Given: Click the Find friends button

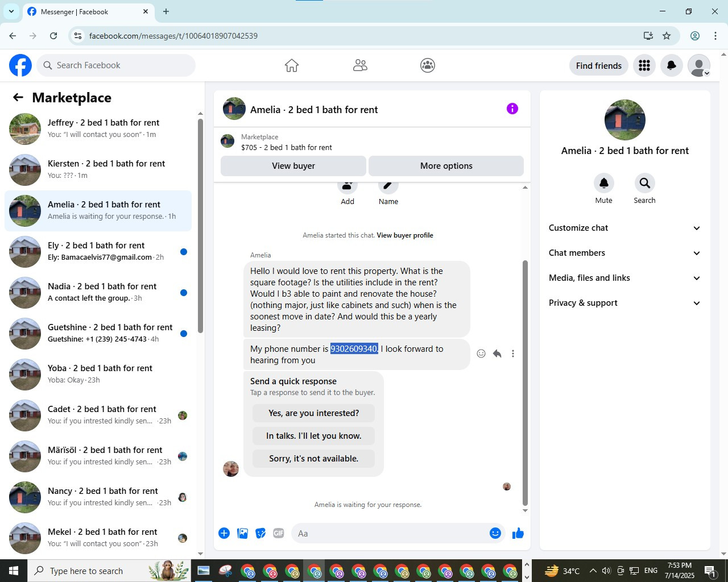Looking at the screenshot, I should (599, 65).
